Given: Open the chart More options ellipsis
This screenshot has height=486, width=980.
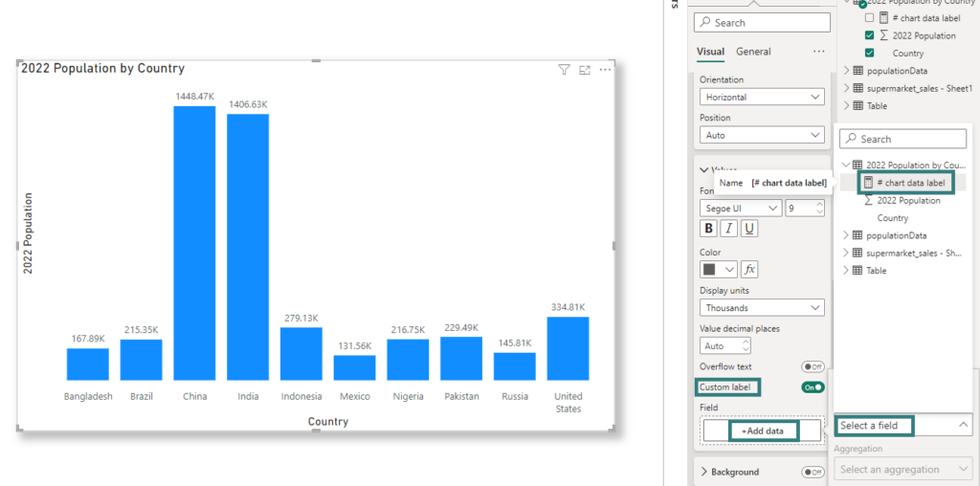Looking at the screenshot, I should (605, 70).
